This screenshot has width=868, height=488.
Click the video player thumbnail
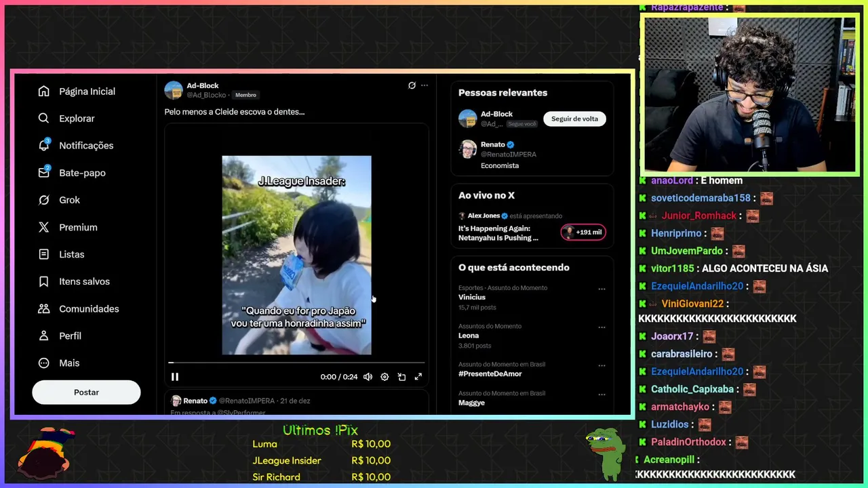tap(296, 255)
